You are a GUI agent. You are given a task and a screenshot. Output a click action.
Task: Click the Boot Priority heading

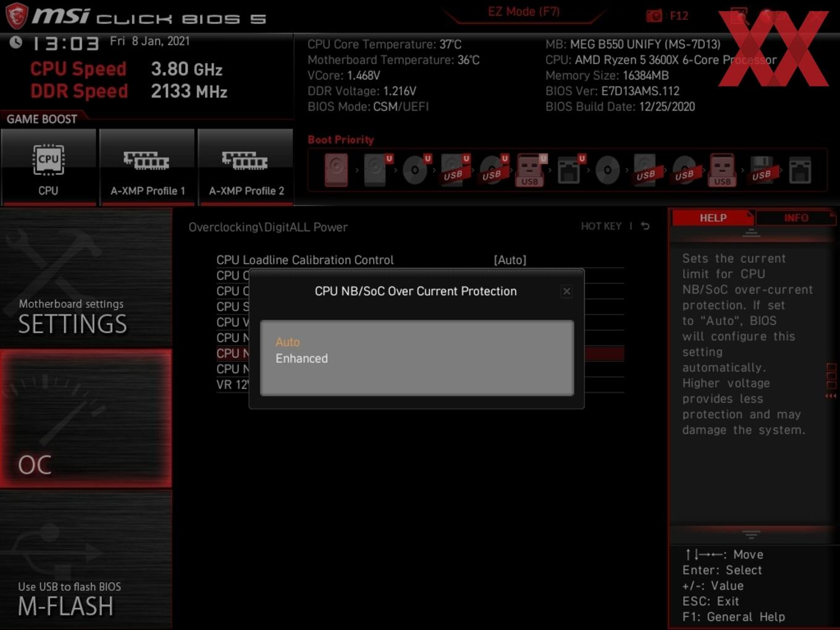point(341,140)
